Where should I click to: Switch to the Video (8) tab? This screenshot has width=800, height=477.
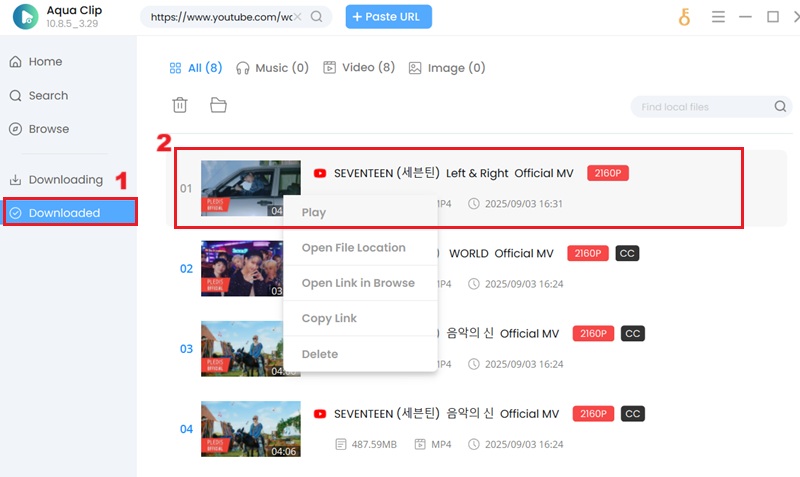pyautogui.click(x=359, y=68)
